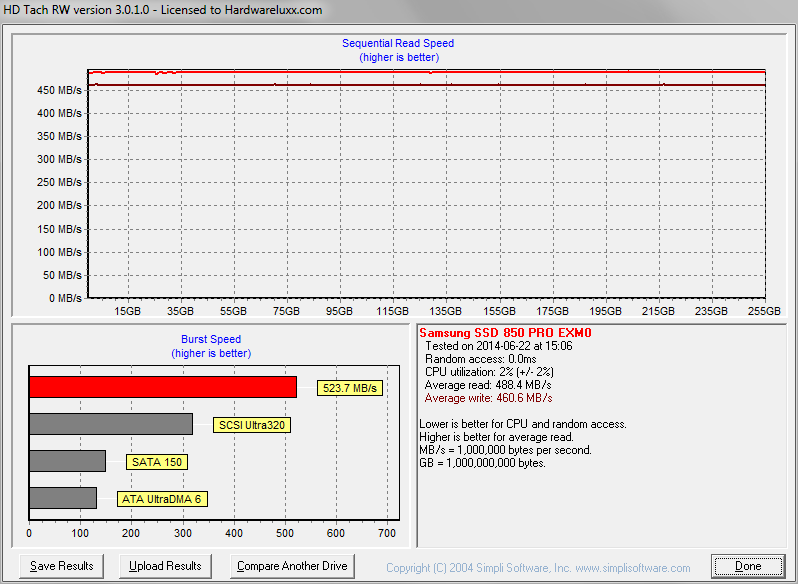Select the Samsung SSD 850 PRO EXM0 heading
The height and width of the screenshot is (584, 798).
click(x=505, y=333)
